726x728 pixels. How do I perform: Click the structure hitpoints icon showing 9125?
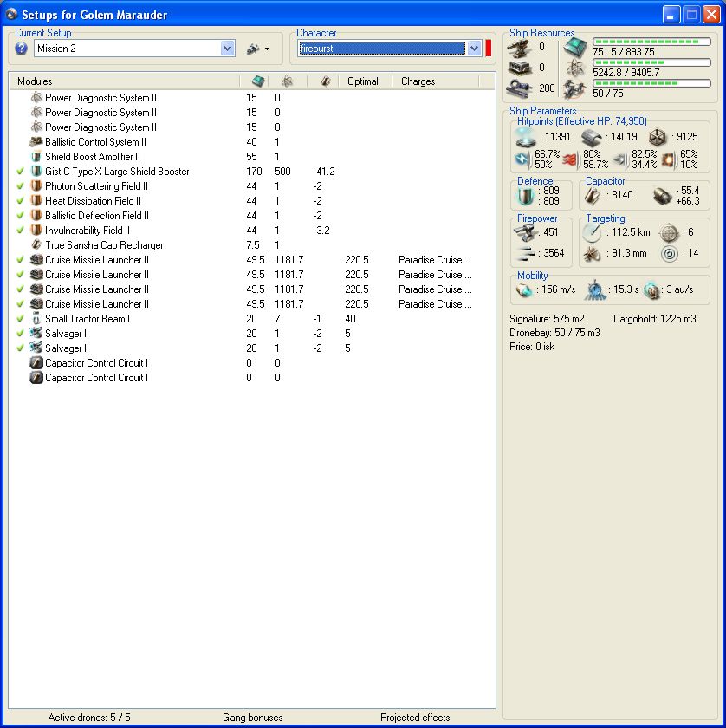pos(658,137)
